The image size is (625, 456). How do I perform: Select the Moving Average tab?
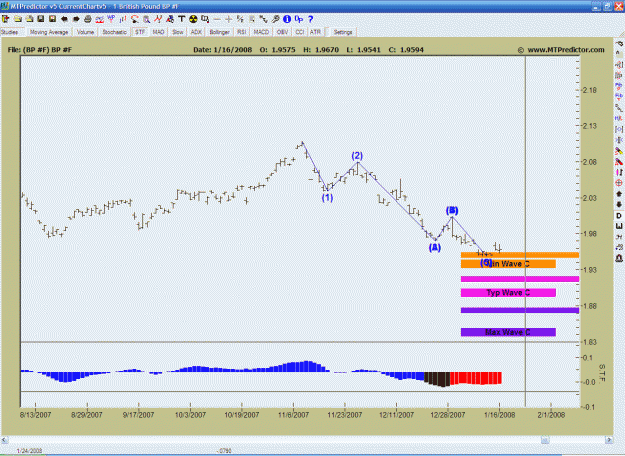click(x=49, y=32)
